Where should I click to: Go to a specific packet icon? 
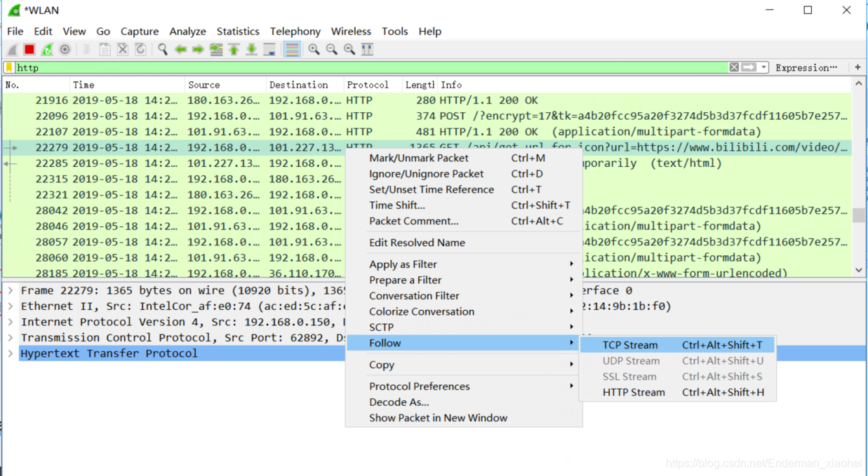pos(216,50)
